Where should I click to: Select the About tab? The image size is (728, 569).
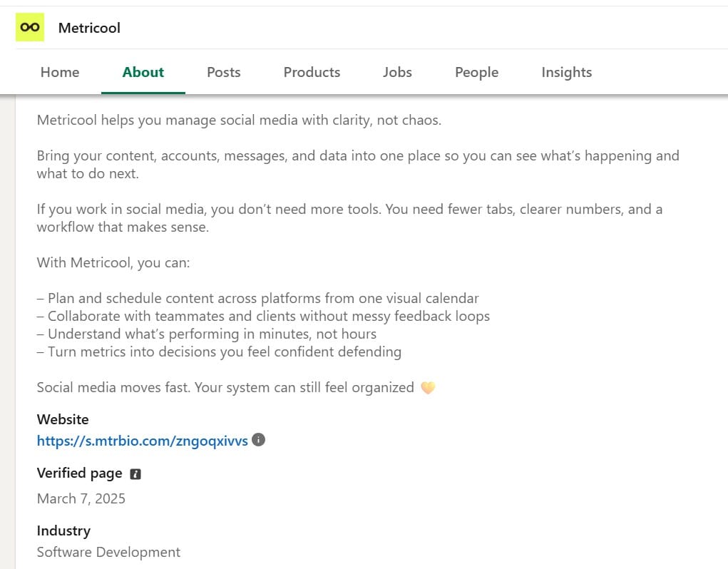[143, 72]
